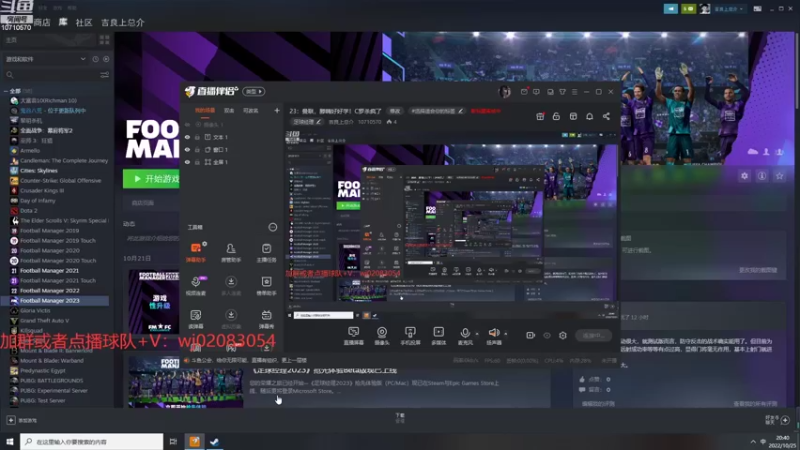Viewport: 800px width, 450px height.
Task: Toggle visibility of 全屏 1 source
Action: point(187,162)
